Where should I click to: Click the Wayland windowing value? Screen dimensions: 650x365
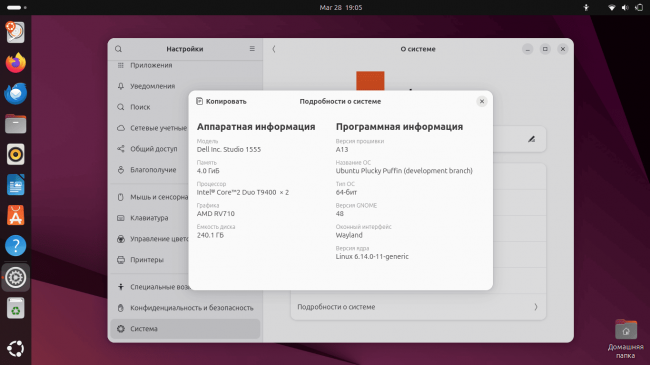(x=349, y=235)
